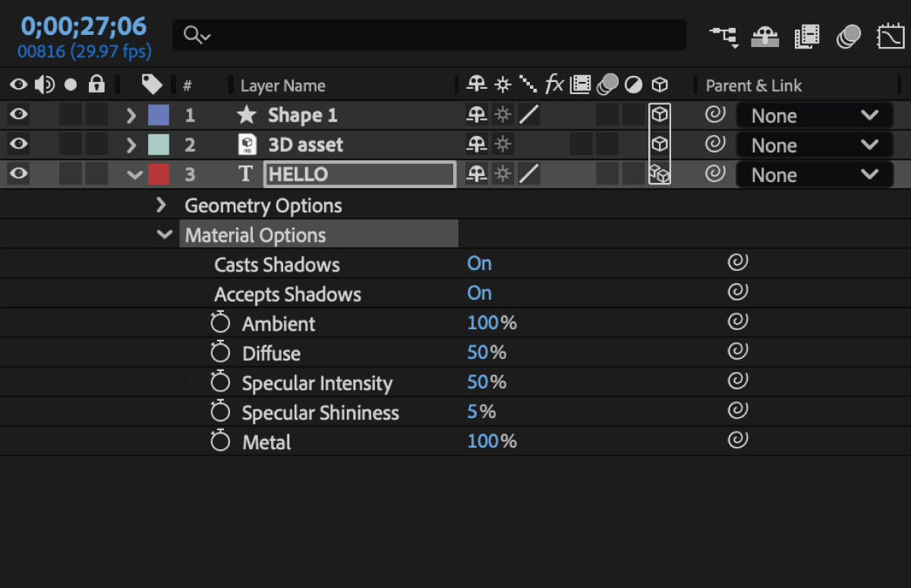Open the Parent dropdown for HELLO layer
Screen dimensions: 911x588
coord(814,175)
